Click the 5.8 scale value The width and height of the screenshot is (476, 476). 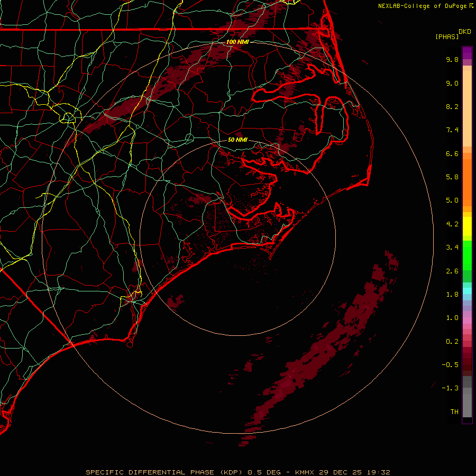point(452,177)
